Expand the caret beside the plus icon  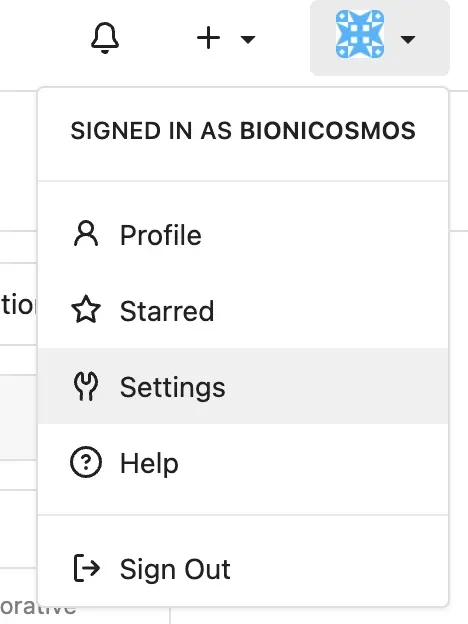pos(248,39)
